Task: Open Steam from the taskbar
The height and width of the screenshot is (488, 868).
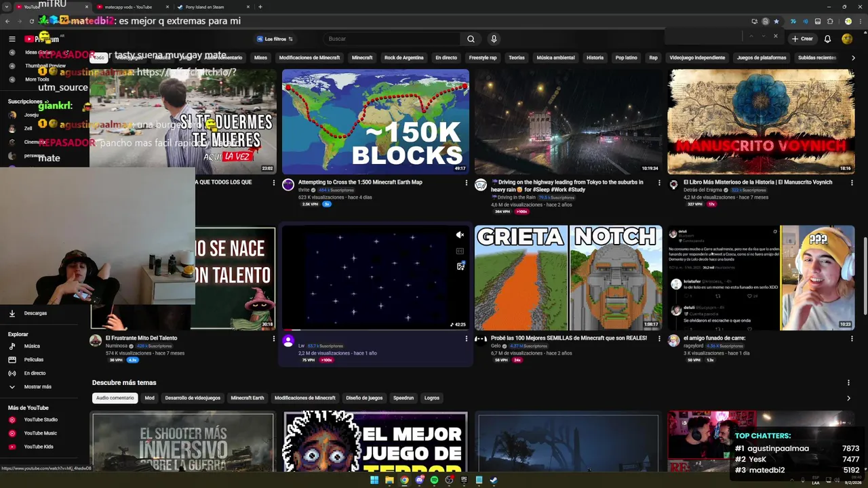Action: pos(494,480)
